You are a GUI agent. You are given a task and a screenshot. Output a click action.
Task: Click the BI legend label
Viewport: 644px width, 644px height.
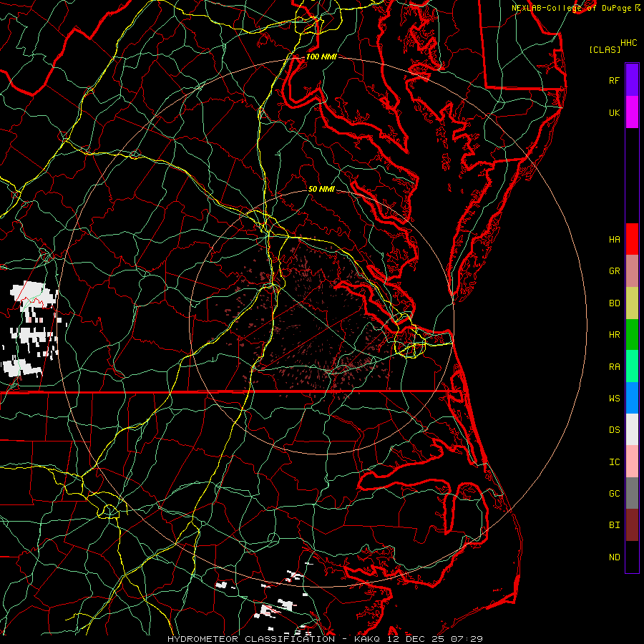pyautogui.click(x=614, y=525)
